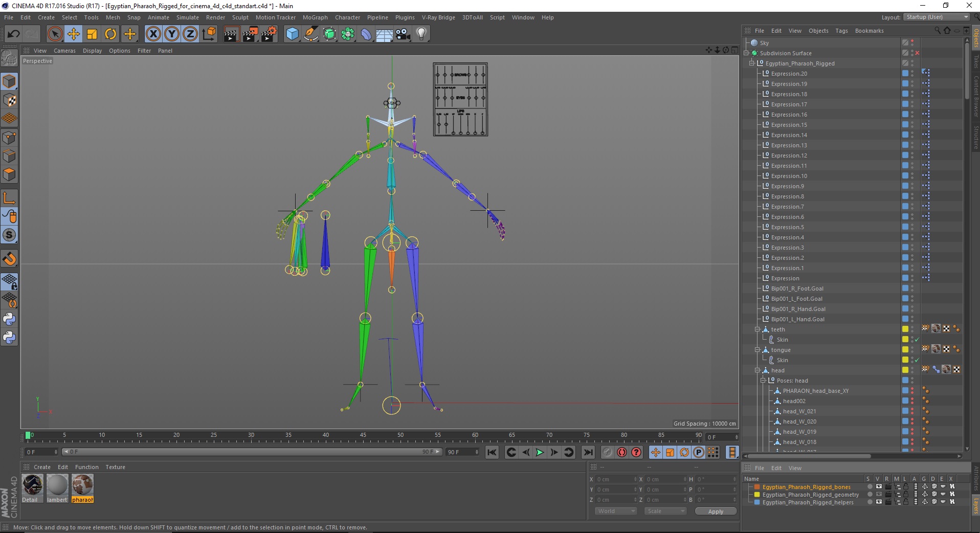Open the array modeling objects icon

348,34
